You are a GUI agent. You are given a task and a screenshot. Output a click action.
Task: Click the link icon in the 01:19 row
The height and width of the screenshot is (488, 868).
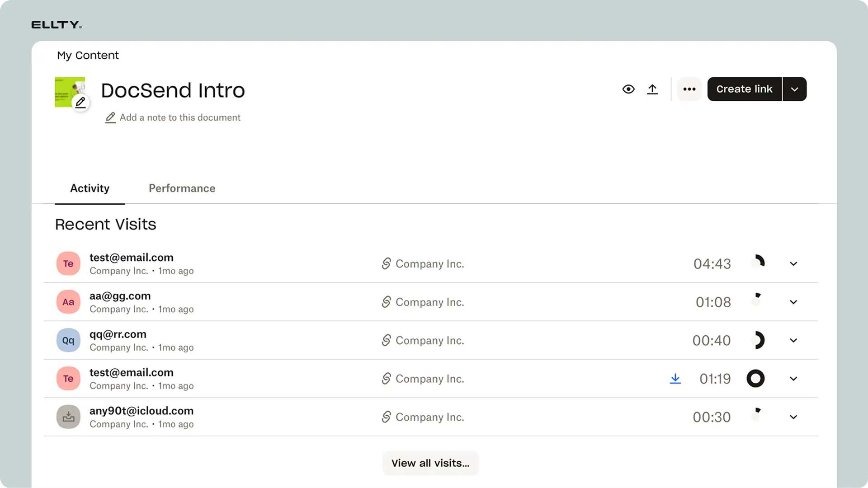pos(386,379)
